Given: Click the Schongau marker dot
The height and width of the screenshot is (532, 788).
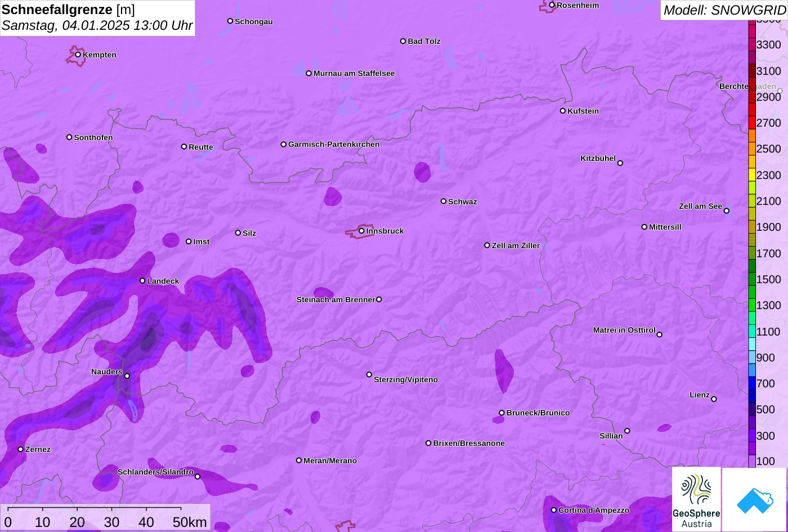Looking at the screenshot, I should tap(230, 21).
